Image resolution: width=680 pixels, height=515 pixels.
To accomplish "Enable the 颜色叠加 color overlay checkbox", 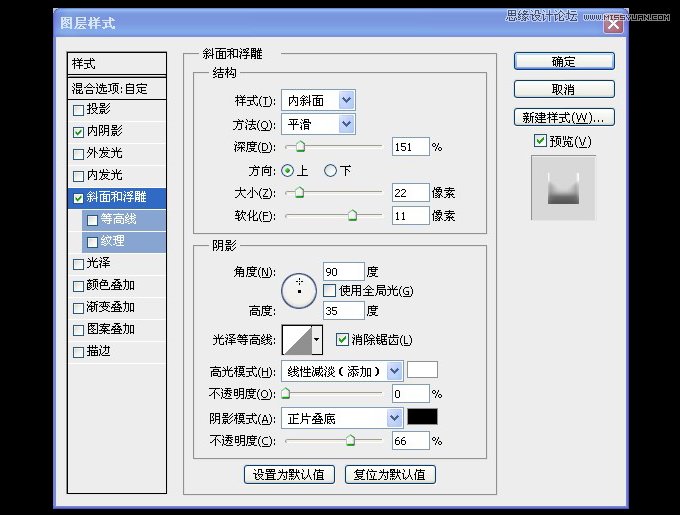I will click(x=78, y=286).
